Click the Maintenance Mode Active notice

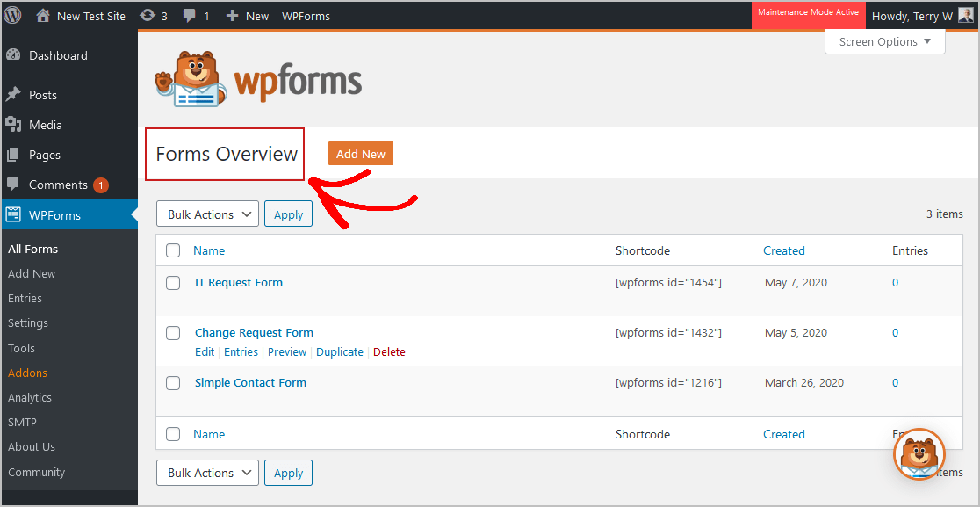click(809, 14)
